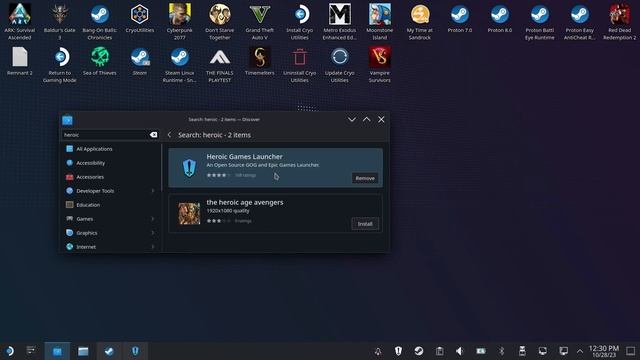This screenshot has height=360, width=640.
Task: Click Show Desktop button in taskbar corner
Action: pos(631,351)
